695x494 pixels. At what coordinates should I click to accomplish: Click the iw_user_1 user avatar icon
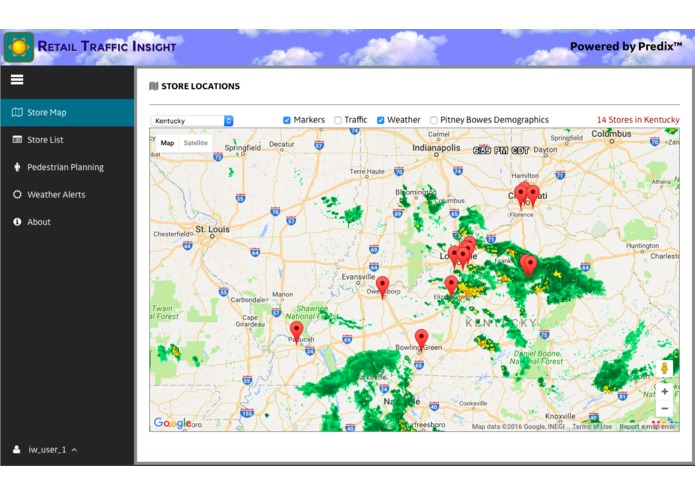16,450
